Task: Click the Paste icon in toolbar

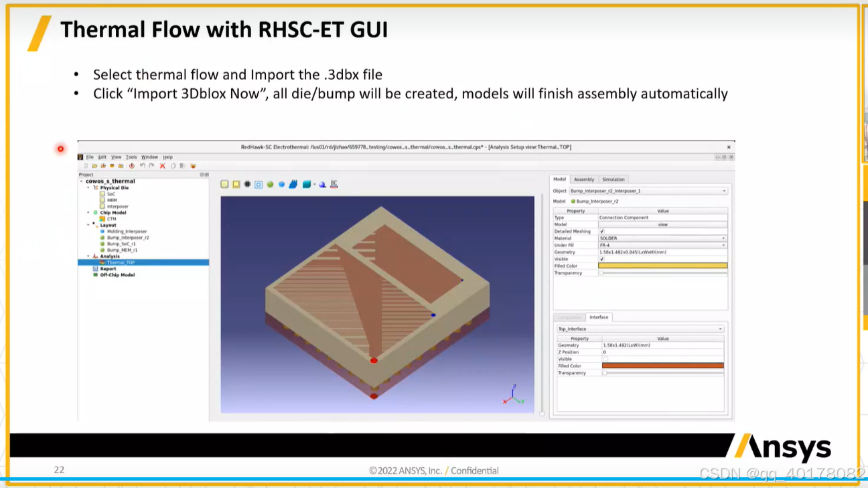Action: point(182,166)
